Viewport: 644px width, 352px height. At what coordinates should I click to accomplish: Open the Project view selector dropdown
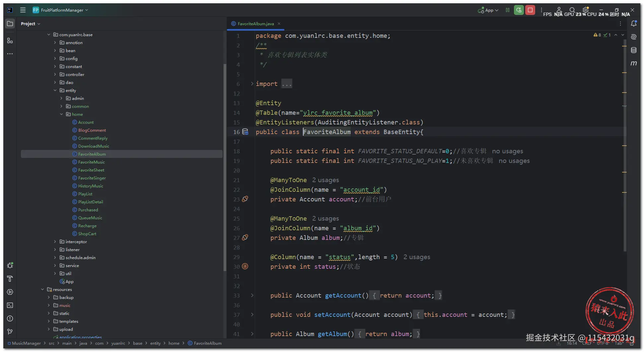pyautogui.click(x=31, y=24)
